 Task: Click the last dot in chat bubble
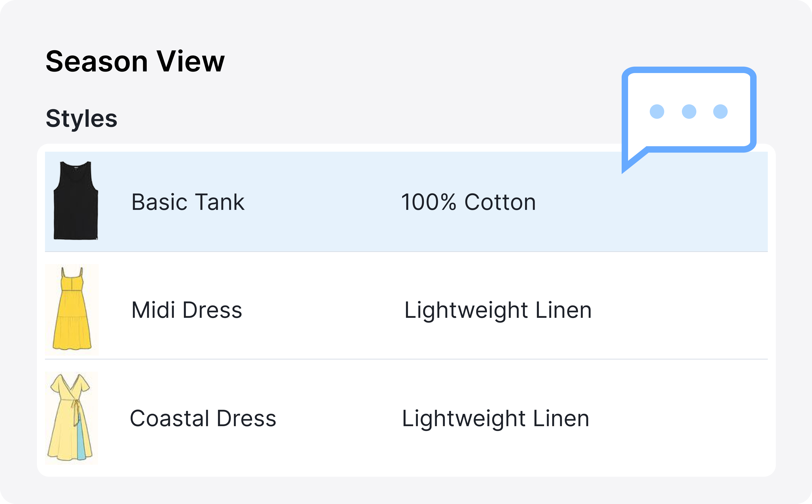720,111
